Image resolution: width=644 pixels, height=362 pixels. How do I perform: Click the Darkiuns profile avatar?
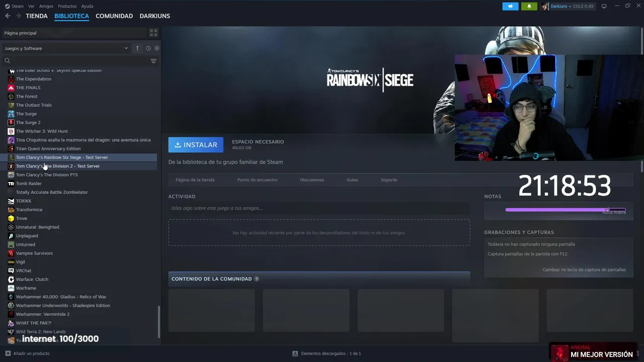point(545,6)
